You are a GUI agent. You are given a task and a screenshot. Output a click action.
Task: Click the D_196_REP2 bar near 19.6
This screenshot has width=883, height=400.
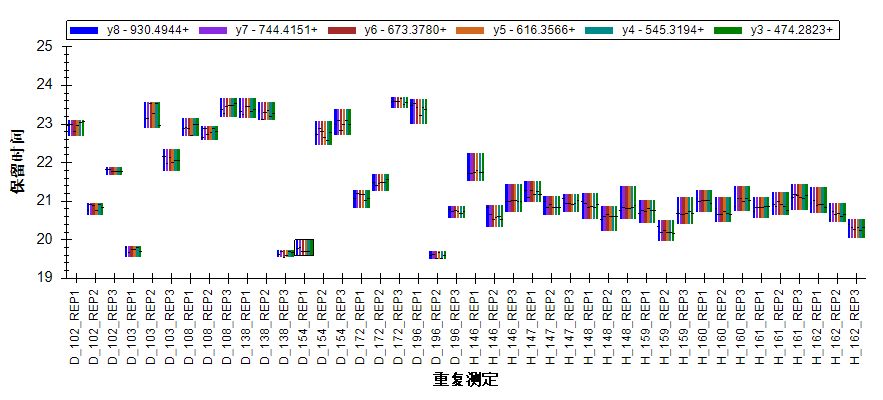(437, 255)
